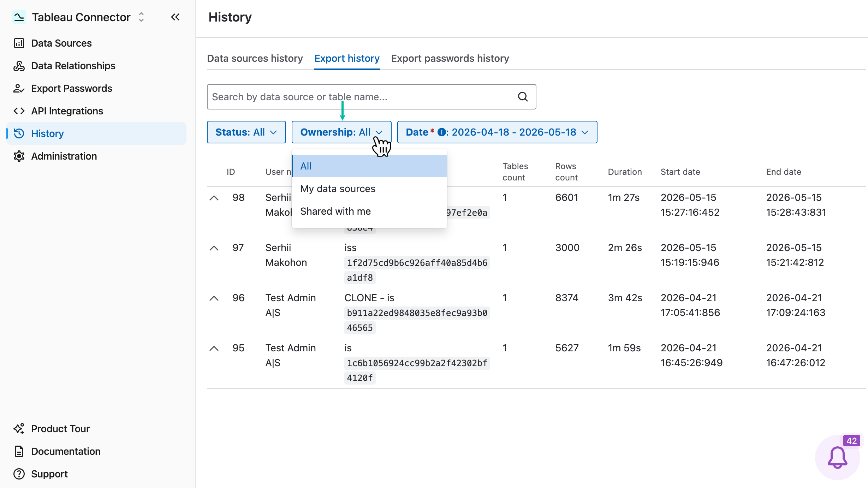Open Data Sources in the sidebar
The image size is (868, 488).
click(x=96, y=43)
